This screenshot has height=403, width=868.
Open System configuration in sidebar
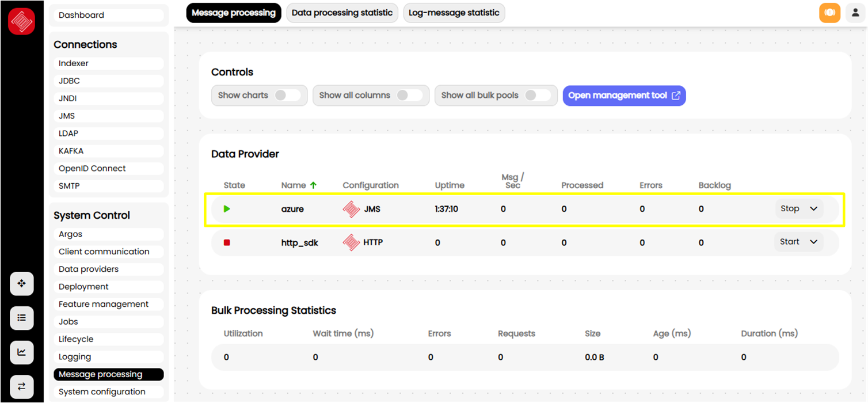108,392
